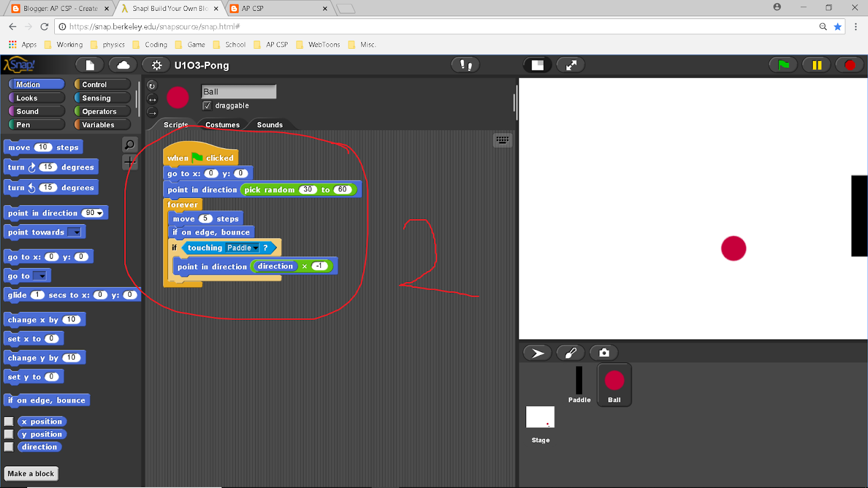Viewport: 868px width, 488px height.
Task: Open the Motion block category
Action: (37, 85)
